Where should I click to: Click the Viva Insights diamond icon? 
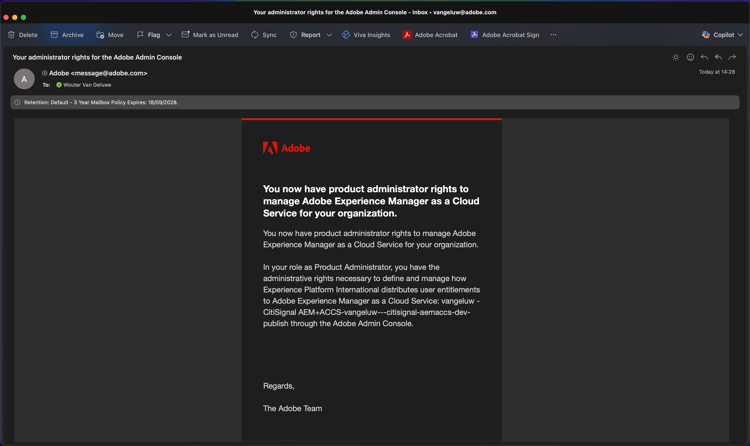346,35
